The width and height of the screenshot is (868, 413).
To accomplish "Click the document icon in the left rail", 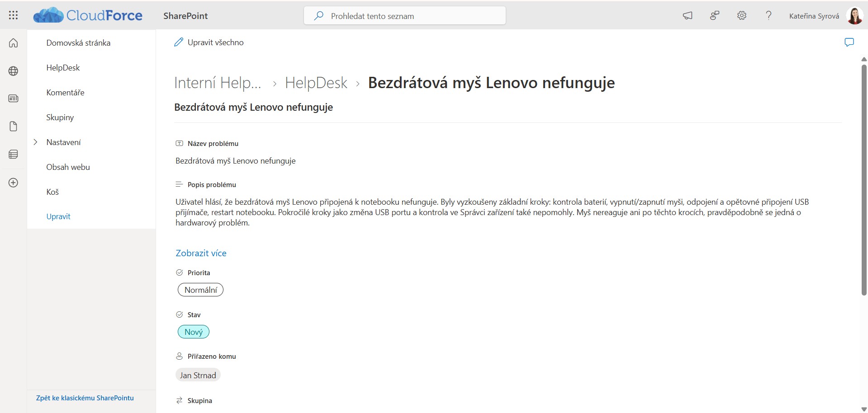I will click(14, 127).
